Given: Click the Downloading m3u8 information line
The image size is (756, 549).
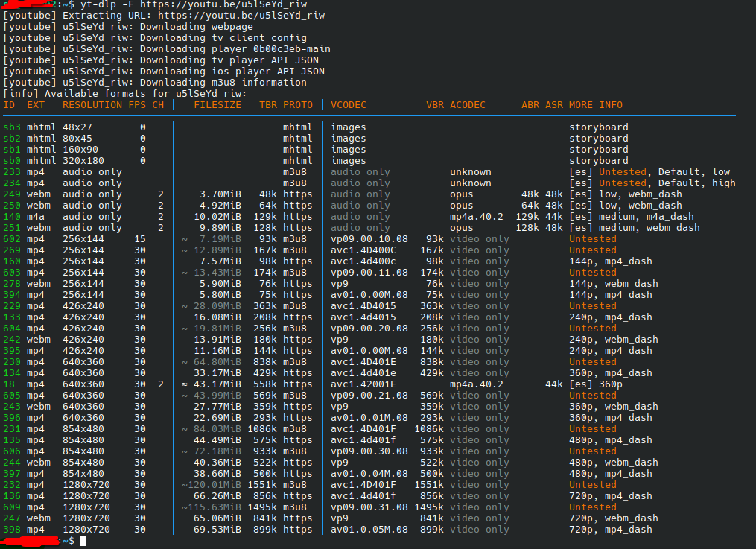Looking at the screenshot, I should tap(184, 83).
